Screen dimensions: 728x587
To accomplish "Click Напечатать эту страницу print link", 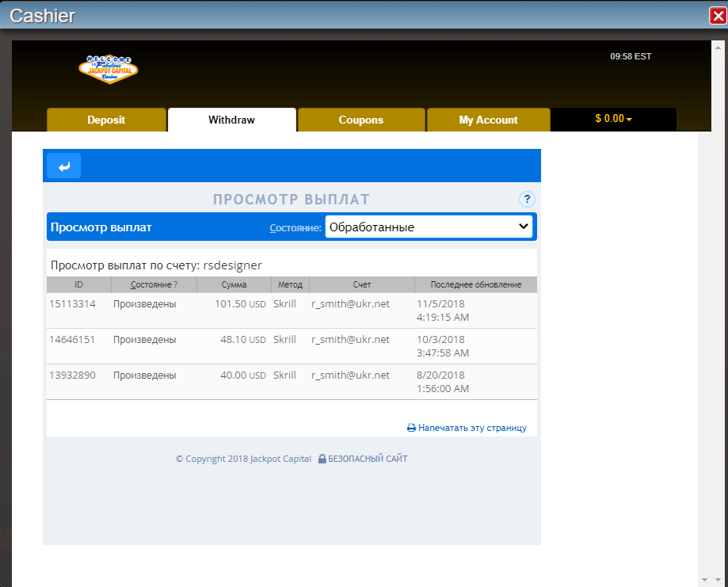I will click(472, 428).
